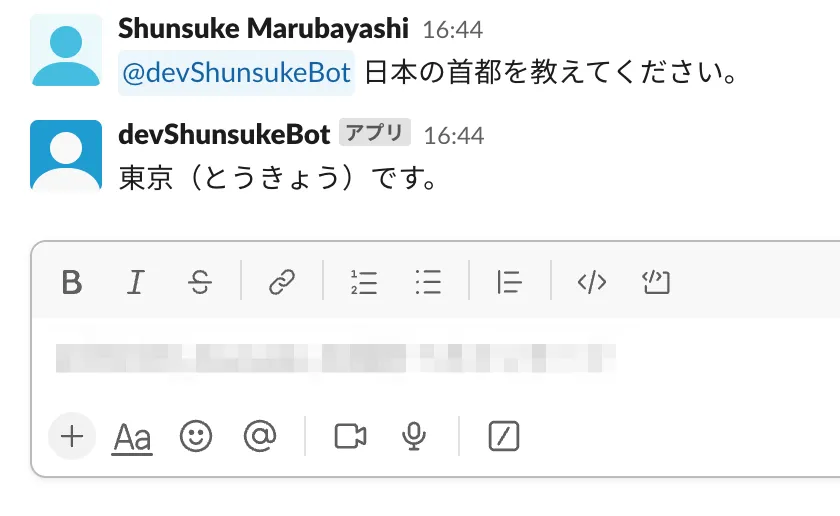Open the plus attachments menu
This screenshot has height=516, width=840.
(x=71, y=436)
